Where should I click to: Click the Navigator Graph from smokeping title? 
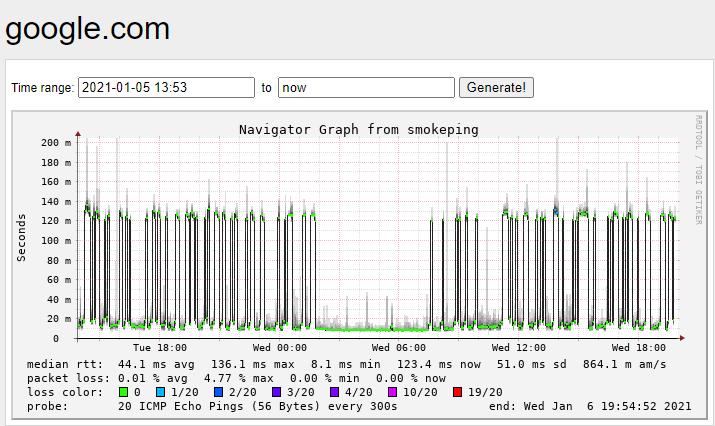point(359,130)
